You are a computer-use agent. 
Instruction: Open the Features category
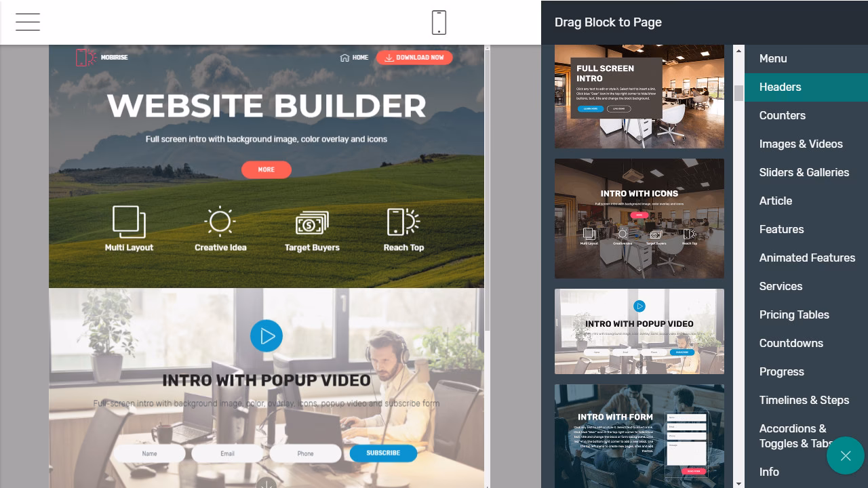[x=781, y=229]
